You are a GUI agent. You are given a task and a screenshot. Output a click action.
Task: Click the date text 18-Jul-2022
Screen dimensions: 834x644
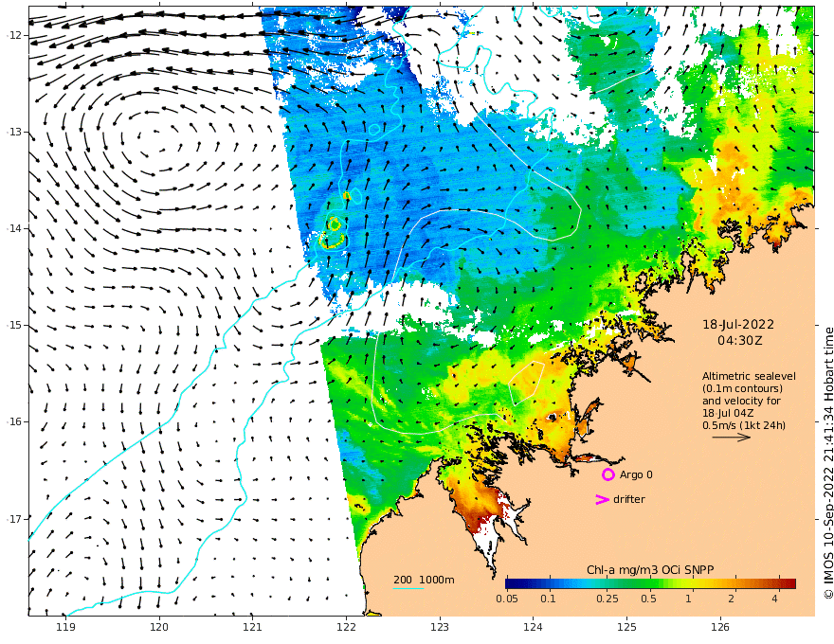738,324
